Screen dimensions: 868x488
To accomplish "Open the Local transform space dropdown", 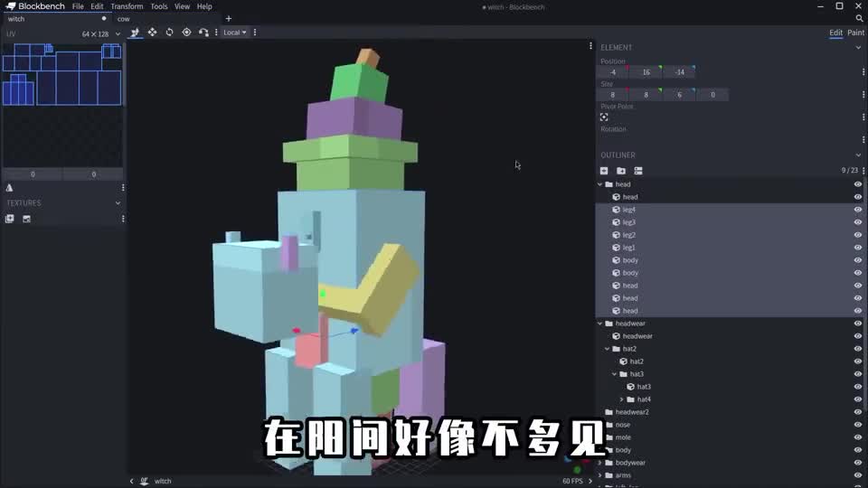I will 235,33.
